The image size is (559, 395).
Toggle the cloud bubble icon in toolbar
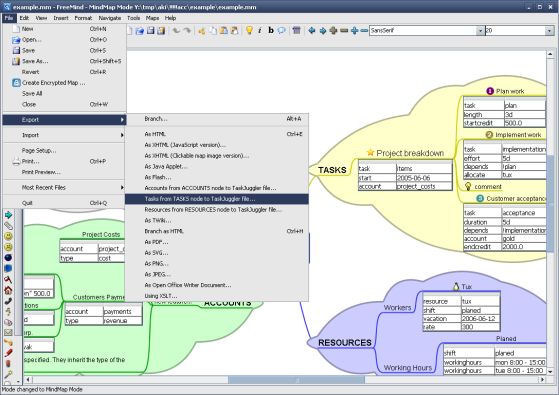[x=282, y=30]
